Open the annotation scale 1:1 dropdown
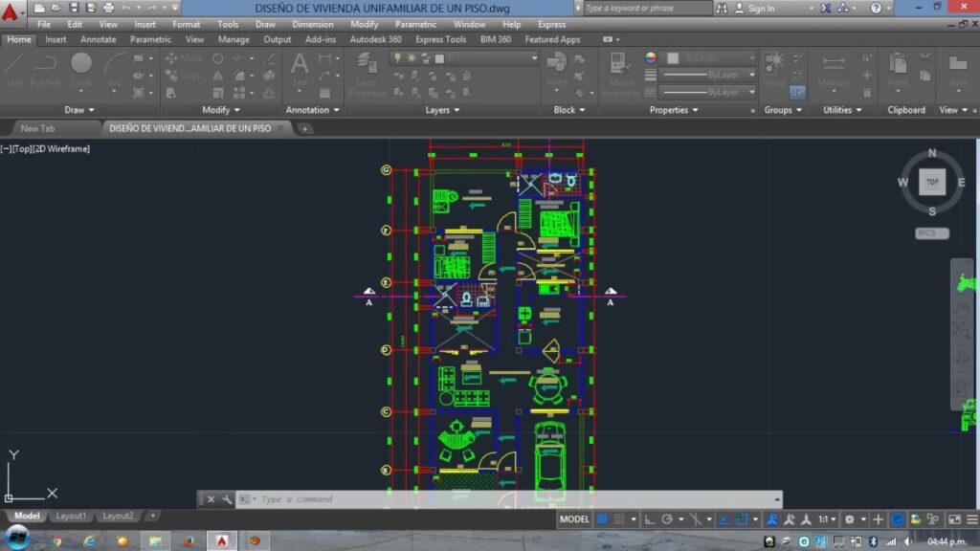The height and width of the screenshot is (551, 980). point(825,519)
